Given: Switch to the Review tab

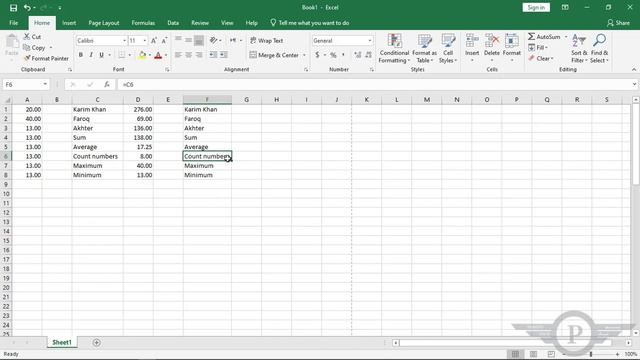Looking at the screenshot, I should [x=200, y=23].
